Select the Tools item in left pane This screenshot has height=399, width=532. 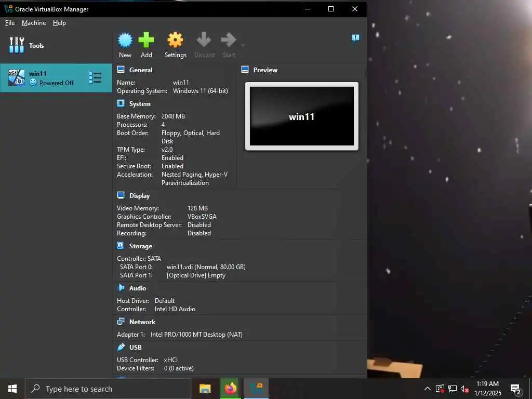[x=56, y=46]
